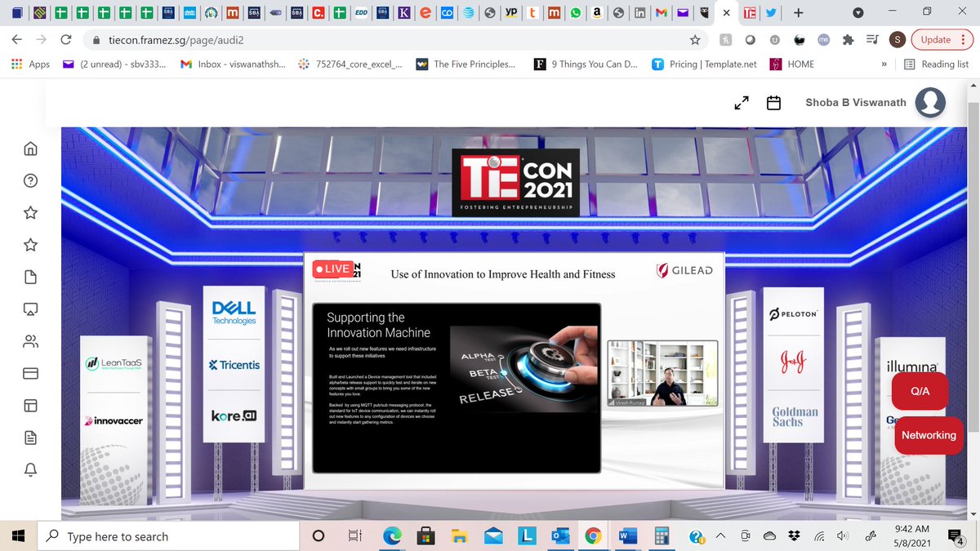Open Outlook from taskbar

pos(560,536)
